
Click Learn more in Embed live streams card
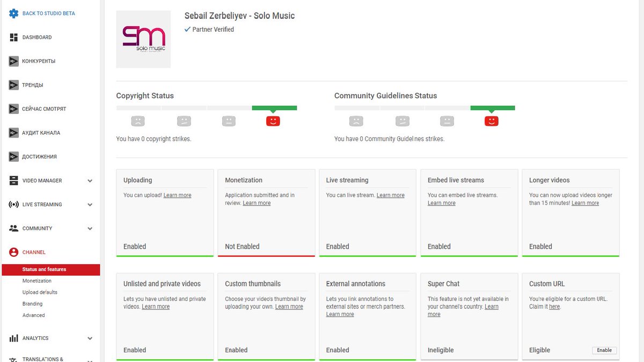point(442,203)
